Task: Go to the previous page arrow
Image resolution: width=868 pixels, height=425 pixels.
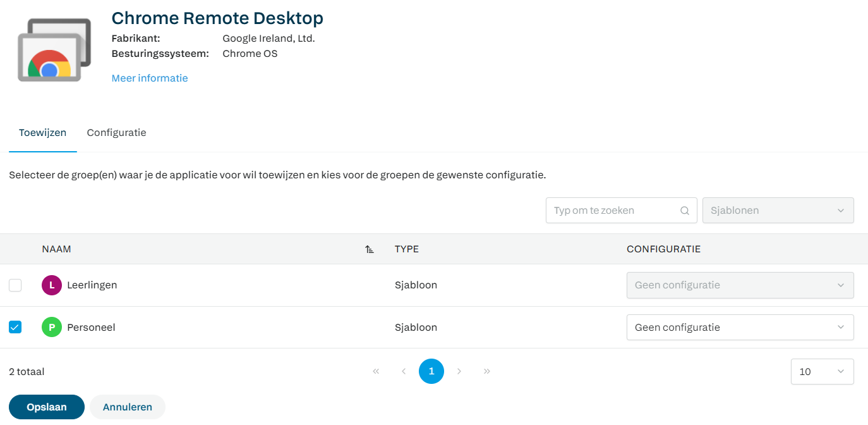Action: tap(404, 371)
